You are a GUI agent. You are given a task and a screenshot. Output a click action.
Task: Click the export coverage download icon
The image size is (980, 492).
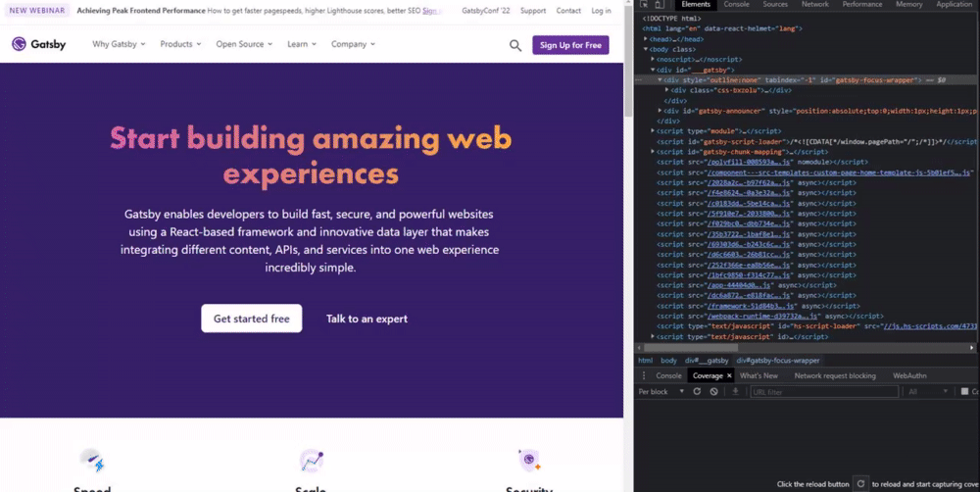[x=735, y=391]
